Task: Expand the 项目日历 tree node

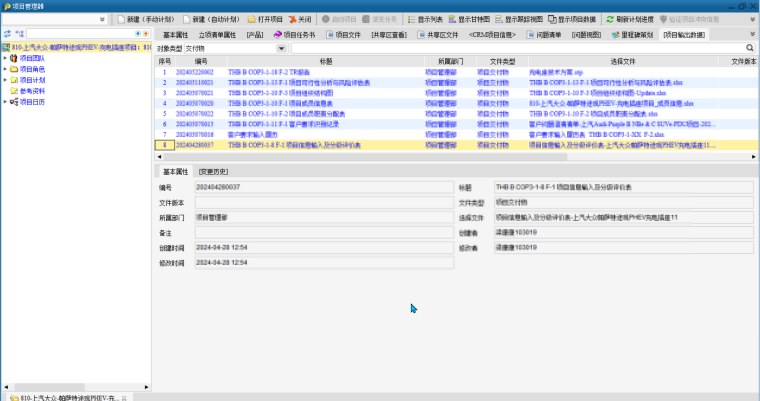Action: [x=5, y=102]
